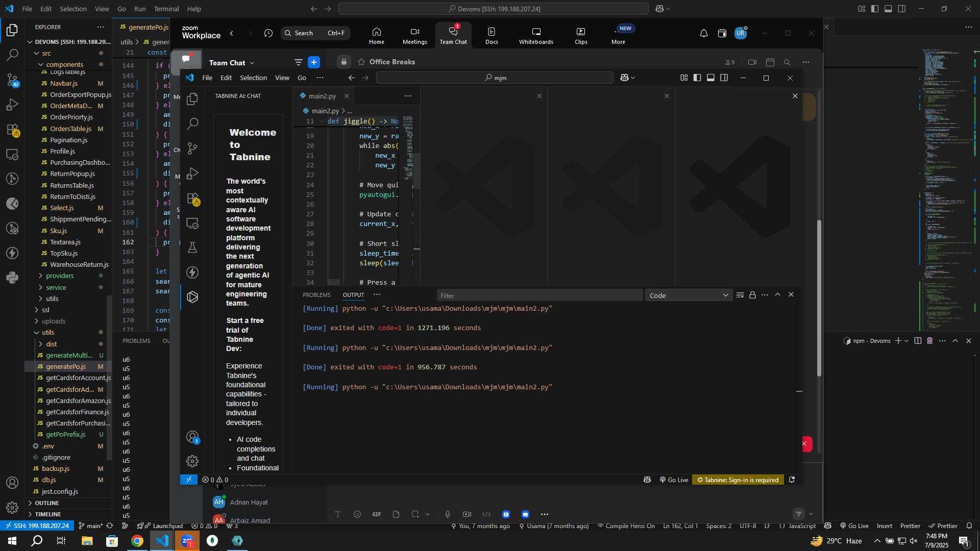Open Chrome from Windows taskbar
The height and width of the screenshot is (551, 980).
137,541
